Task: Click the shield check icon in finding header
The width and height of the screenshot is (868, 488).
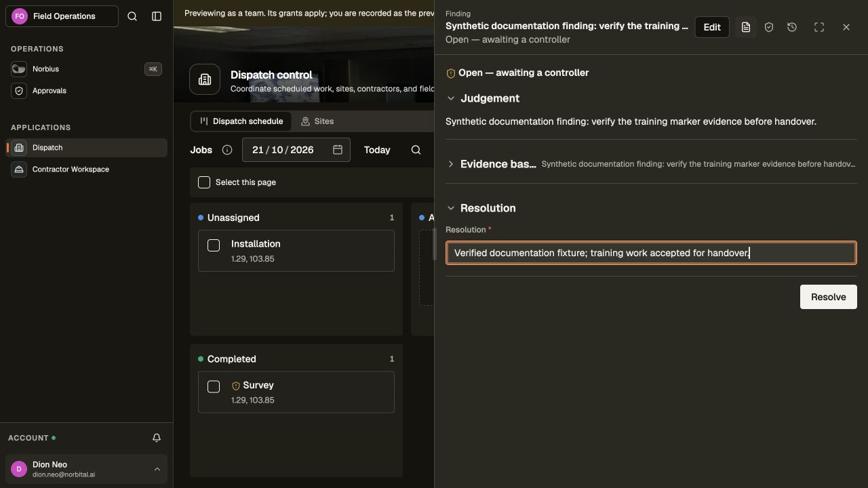Action: (769, 27)
